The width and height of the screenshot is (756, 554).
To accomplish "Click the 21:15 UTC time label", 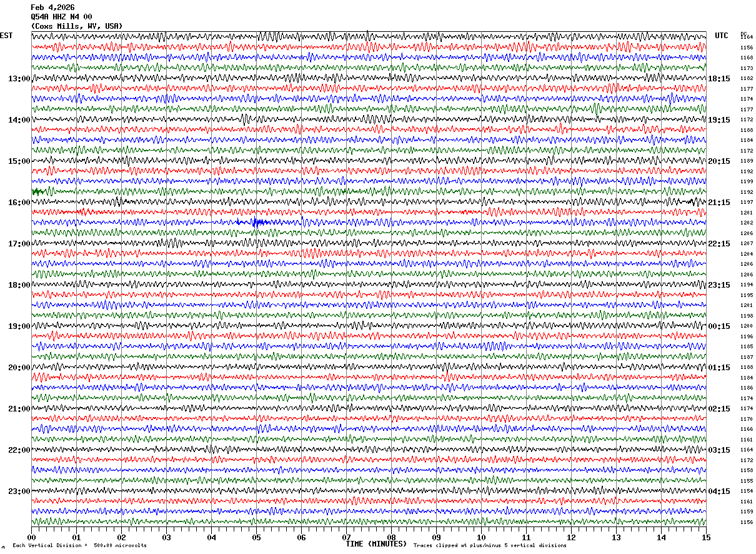I will pos(719,203).
